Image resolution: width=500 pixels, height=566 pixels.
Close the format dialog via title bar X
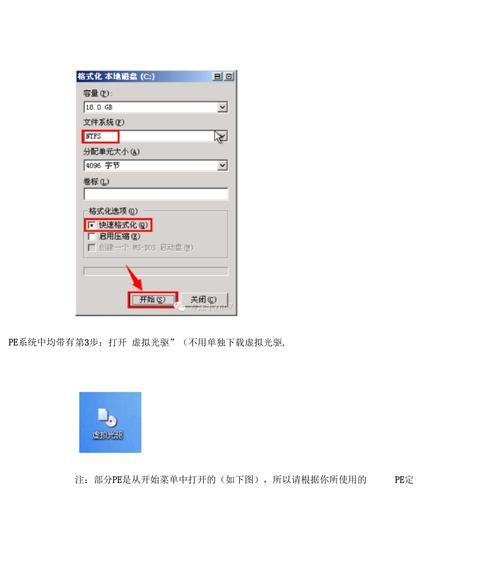[x=229, y=77]
